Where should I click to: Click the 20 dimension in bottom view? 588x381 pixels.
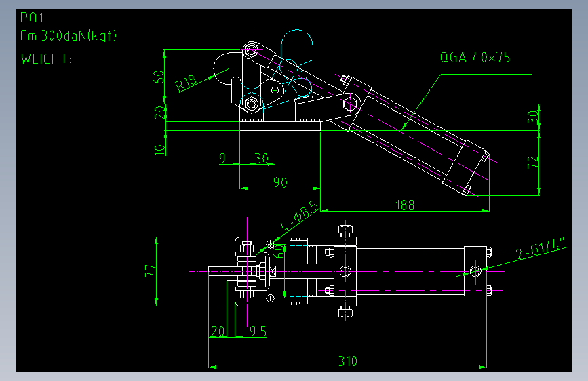(218, 332)
